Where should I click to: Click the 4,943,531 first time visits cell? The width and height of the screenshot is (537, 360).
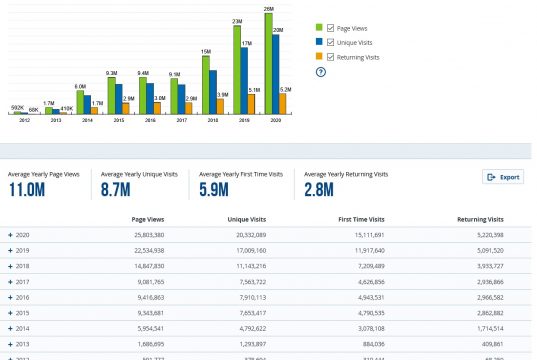[x=371, y=297]
